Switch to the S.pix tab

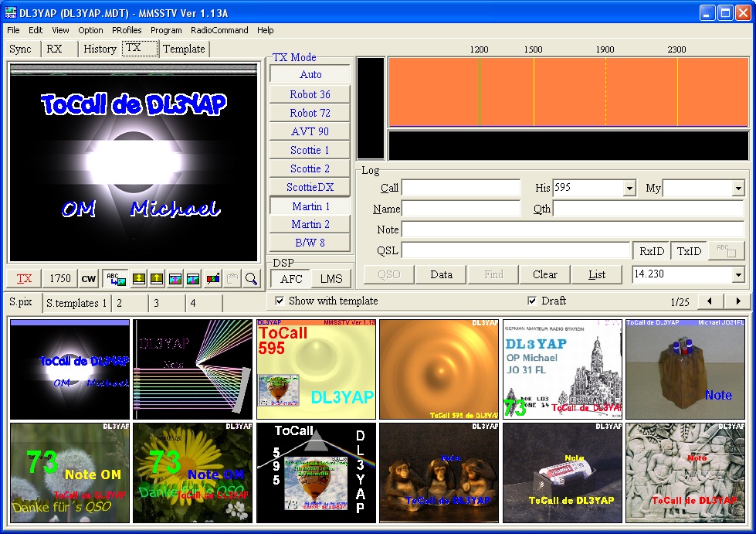21,302
